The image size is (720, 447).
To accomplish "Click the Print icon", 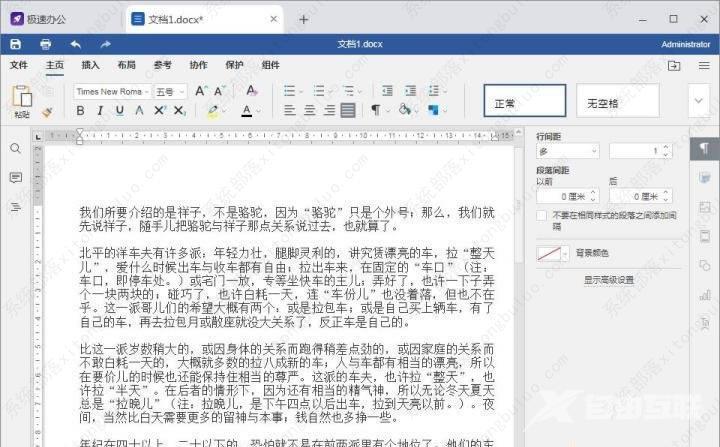I will (x=45, y=44).
